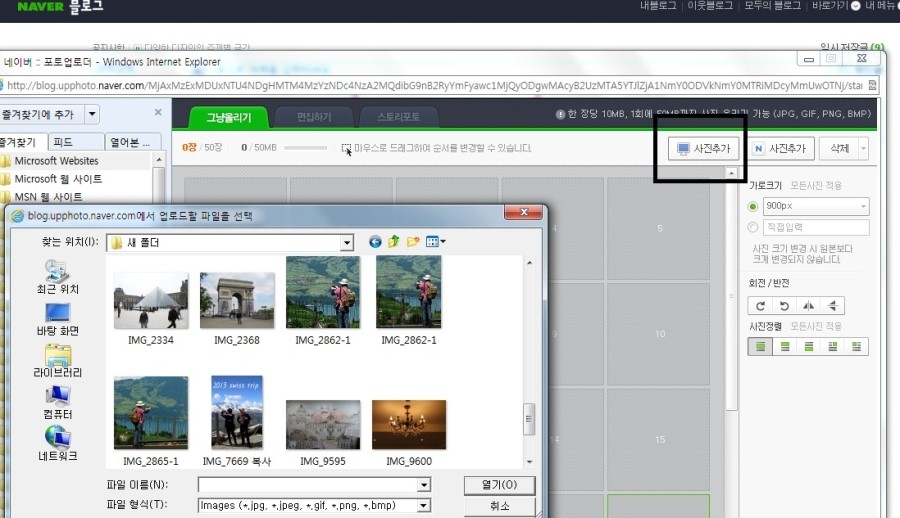Screen dimensions: 900x518
Task: Open 바탕 화면 shortcut
Action: [x=57, y=319]
